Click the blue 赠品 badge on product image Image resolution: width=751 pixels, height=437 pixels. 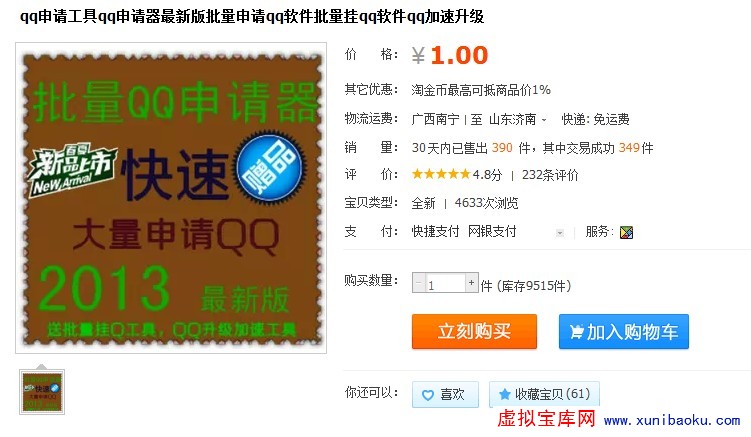click(269, 168)
